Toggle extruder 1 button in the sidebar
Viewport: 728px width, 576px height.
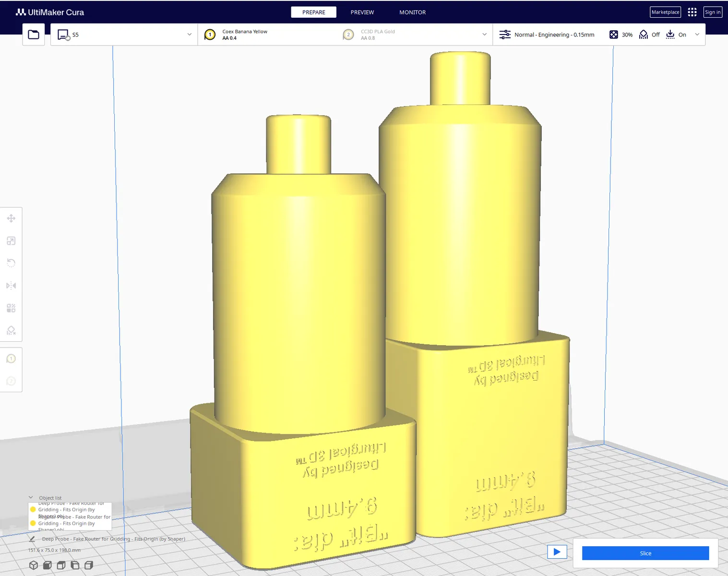(11, 359)
